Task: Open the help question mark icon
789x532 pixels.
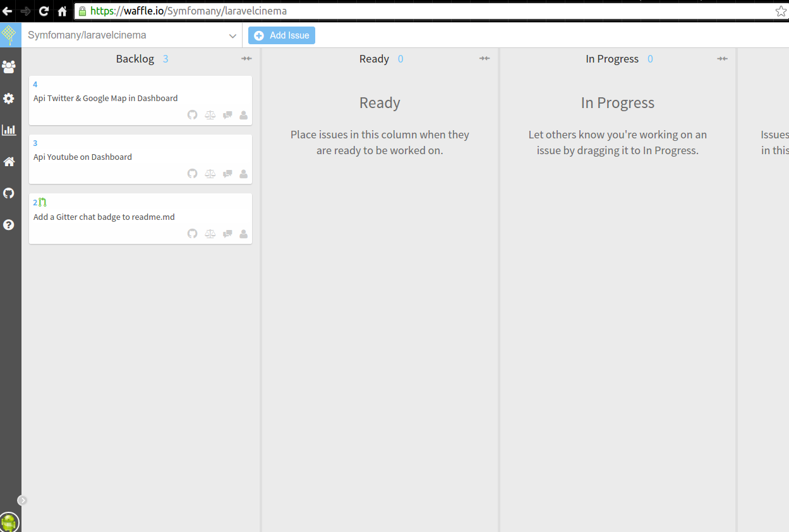Action: [x=9, y=224]
